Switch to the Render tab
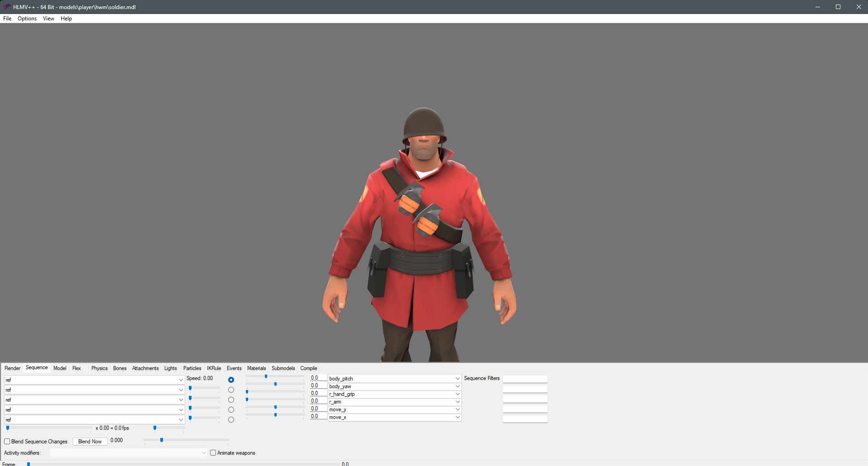 (x=12, y=368)
